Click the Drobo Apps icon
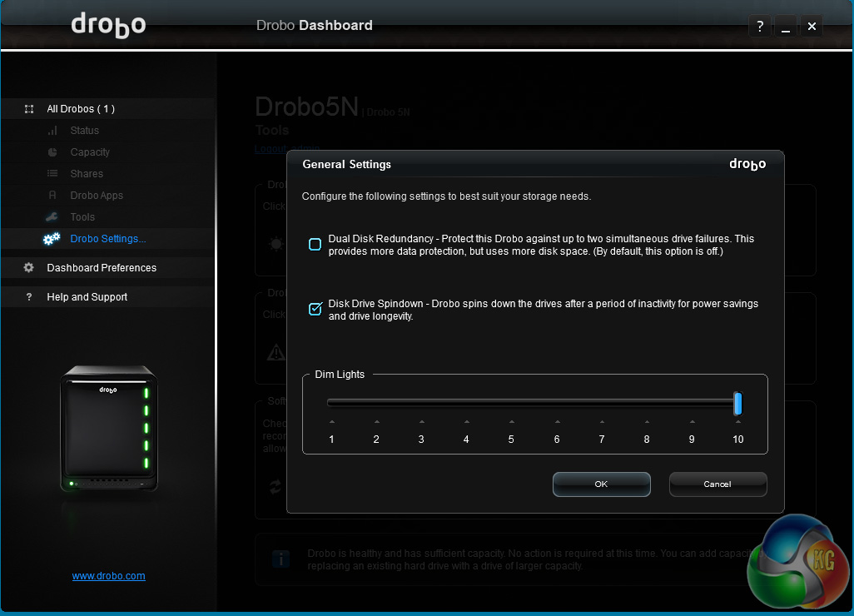The width and height of the screenshot is (854, 616). (52, 196)
